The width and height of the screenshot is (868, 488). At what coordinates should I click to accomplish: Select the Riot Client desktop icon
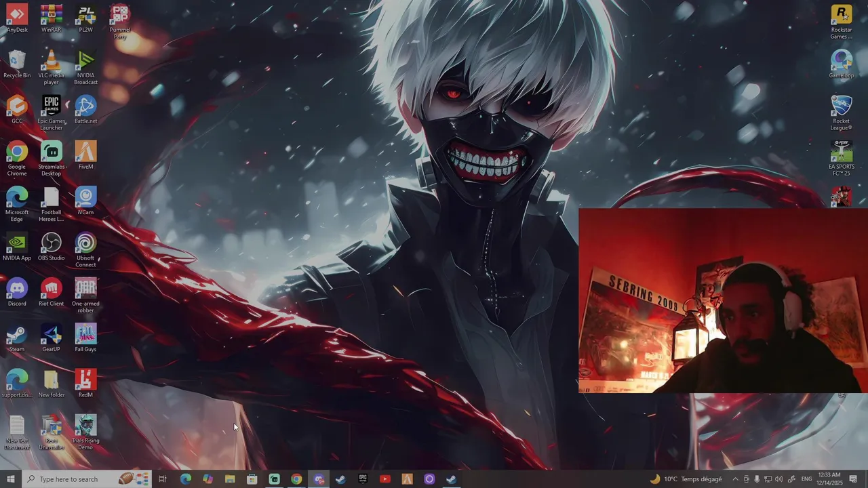click(52, 291)
